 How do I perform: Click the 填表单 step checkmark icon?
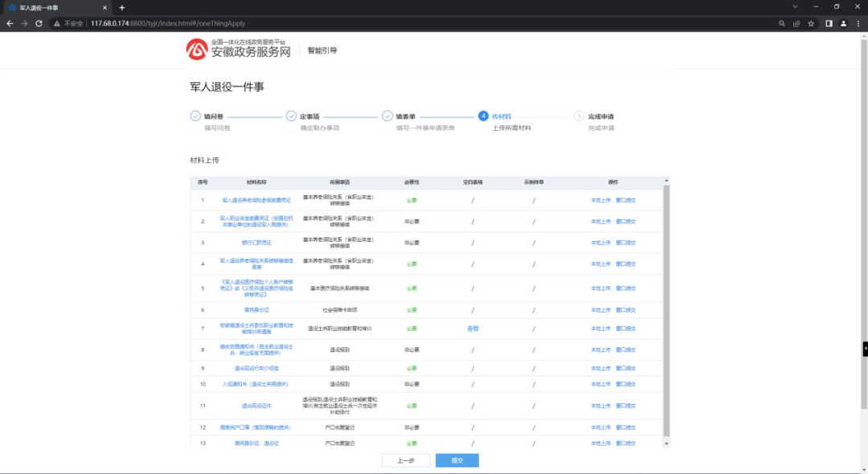click(387, 116)
